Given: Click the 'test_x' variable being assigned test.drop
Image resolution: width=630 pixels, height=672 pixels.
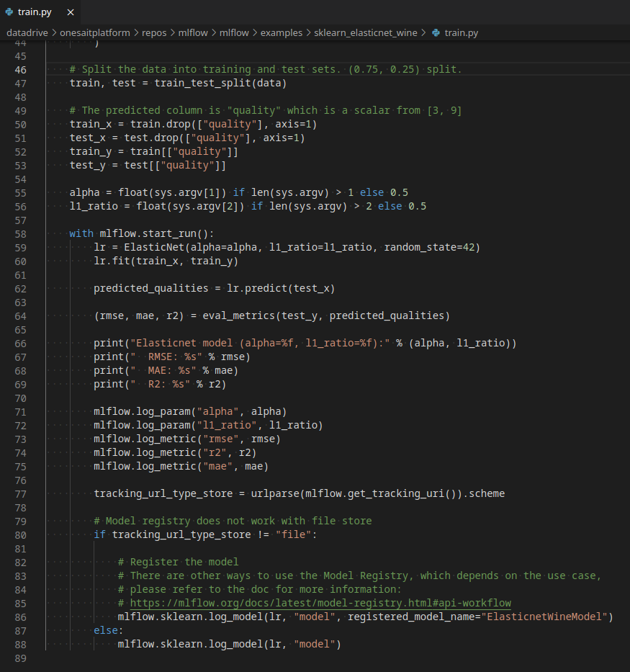Looking at the screenshot, I should [88, 138].
